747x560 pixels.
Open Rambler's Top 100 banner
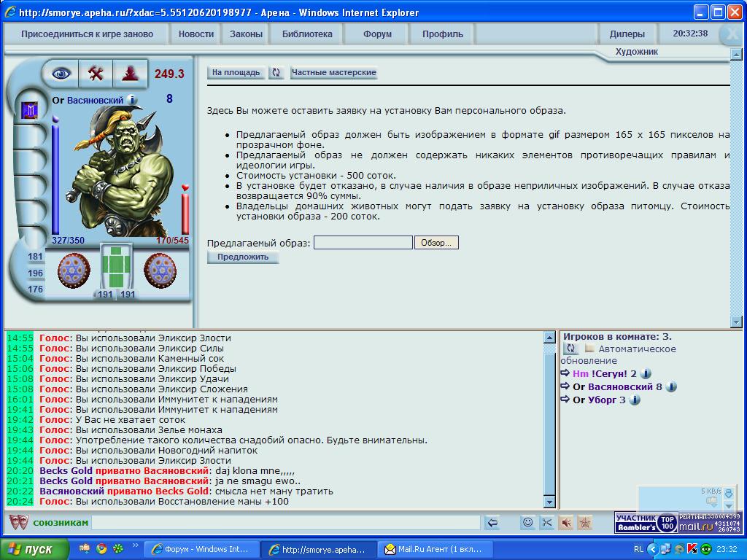tap(646, 523)
